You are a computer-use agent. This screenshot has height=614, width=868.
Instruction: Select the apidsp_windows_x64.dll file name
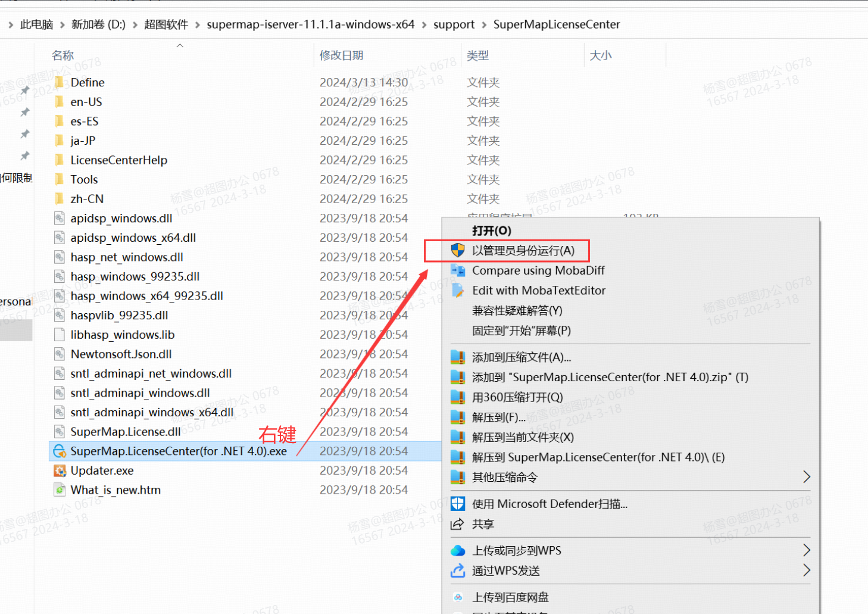(x=133, y=238)
